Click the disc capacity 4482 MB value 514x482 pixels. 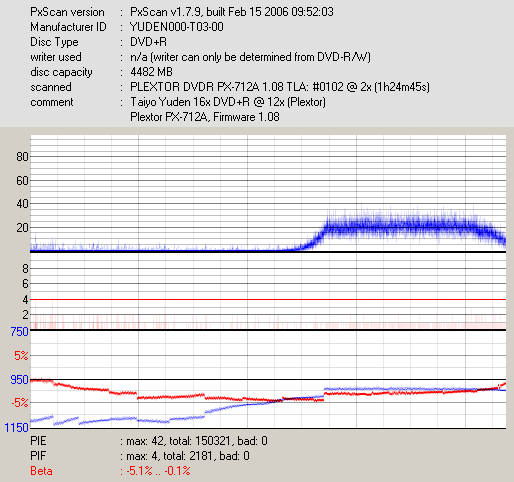(151, 72)
